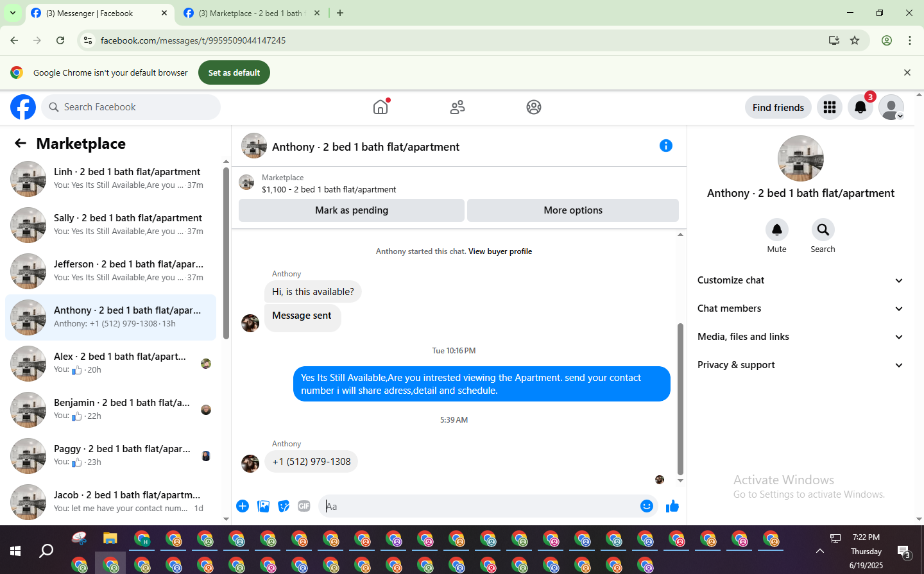Viewport: 924px width, 574px height.
Task: Open More options for the listing
Action: pyautogui.click(x=573, y=210)
